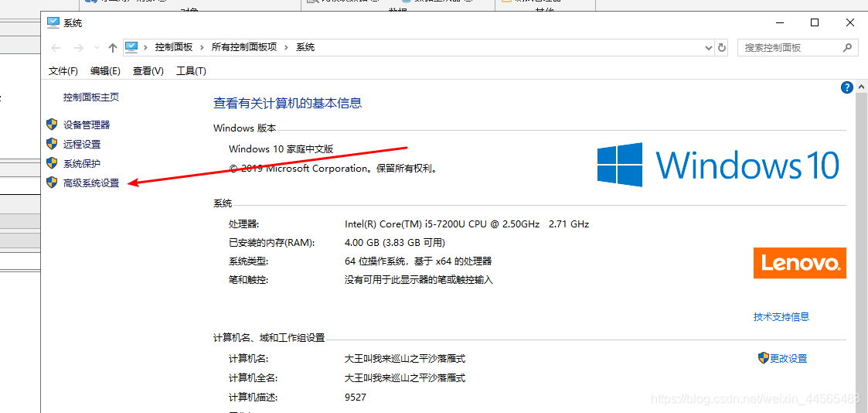Image resolution: width=868 pixels, height=413 pixels.
Task: Open the 编辑(E) menu
Action: click(105, 71)
